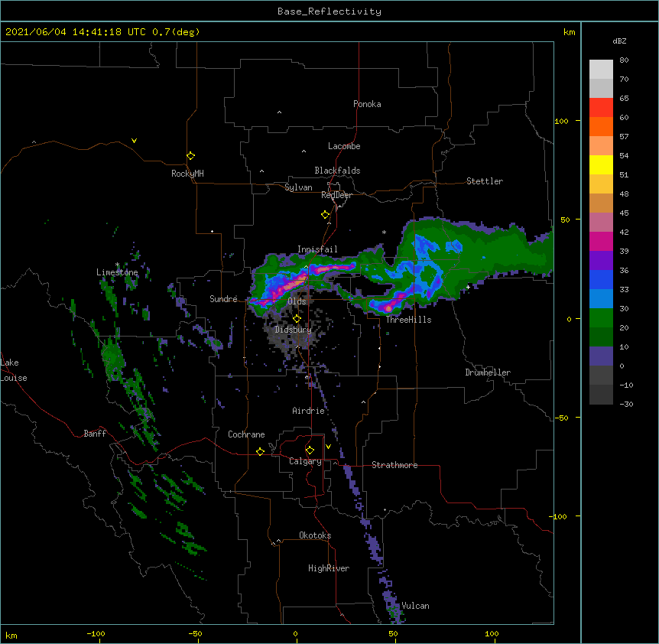
Task: Select the green 20-30 dBZ legend swatch
Action: tap(601, 318)
